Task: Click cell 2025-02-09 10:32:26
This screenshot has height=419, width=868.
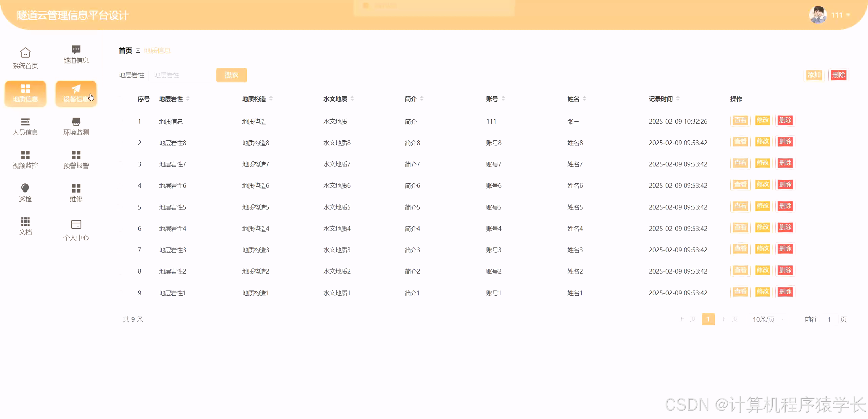Action: [x=678, y=121]
